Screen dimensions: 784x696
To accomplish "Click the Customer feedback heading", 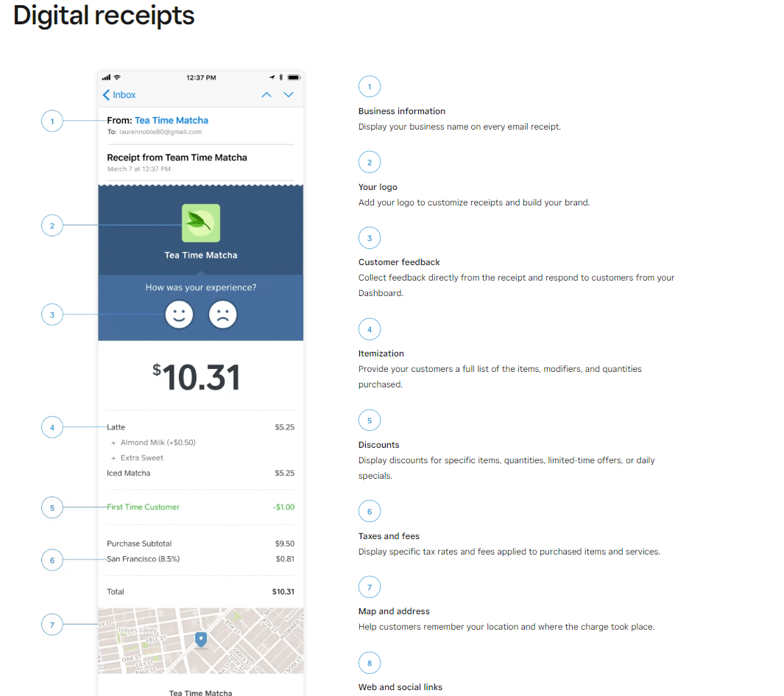I will (399, 262).
